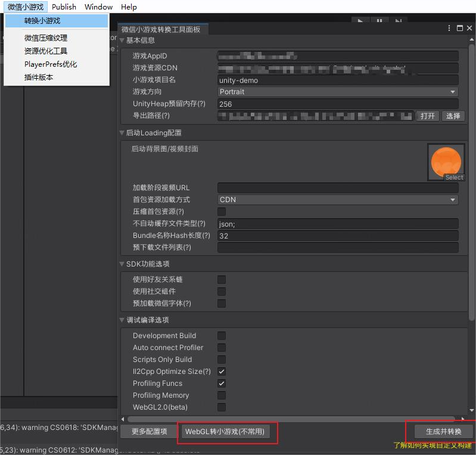Enable Auto connect Profiler checkbox
This screenshot has height=455, width=476.
222,348
